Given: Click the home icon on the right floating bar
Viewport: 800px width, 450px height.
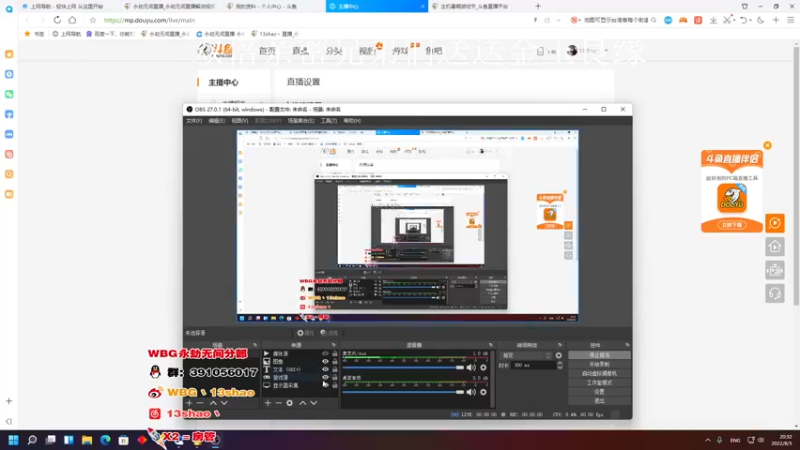Looking at the screenshot, I should 775,247.
